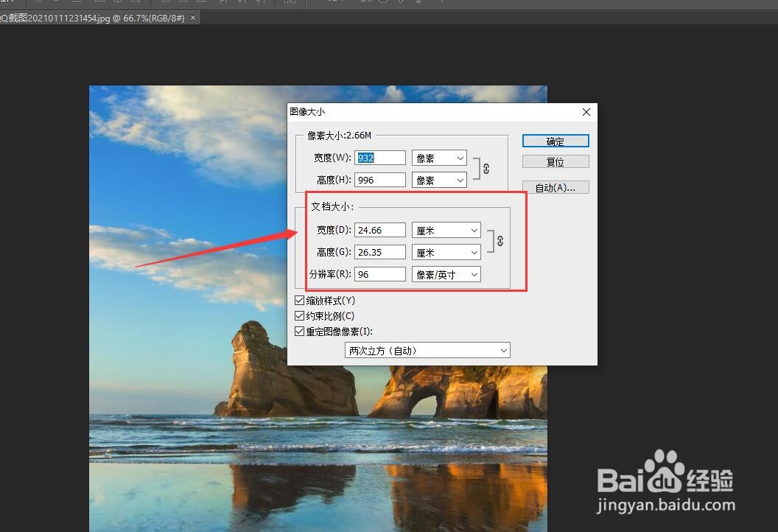Click the 复位 button

[556, 162]
